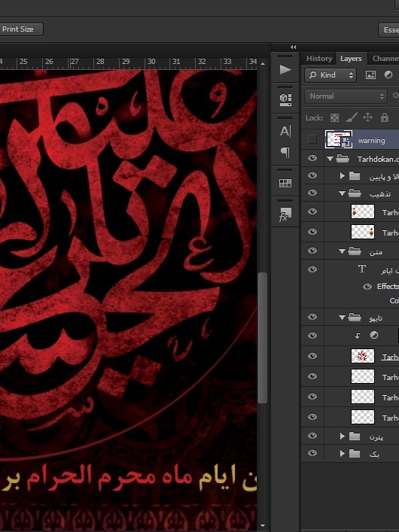Lock transparent pixels checkerboard icon
The height and width of the screenshot is (532, 399).
(334, 117)
